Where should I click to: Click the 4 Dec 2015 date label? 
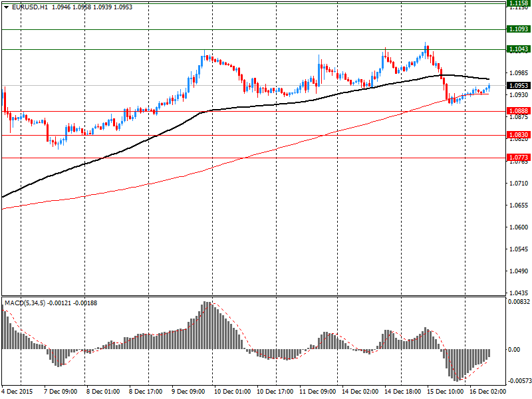(x=17, y=392)
